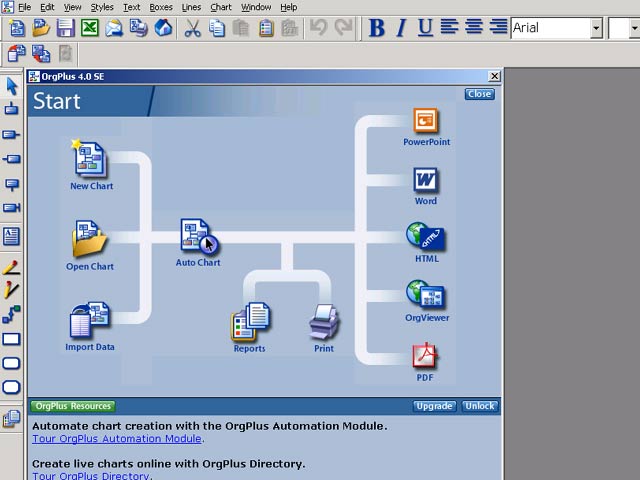This screenshot has height=480, width=640.
Task: Click the Excel toolbar icon
Action: (x=90, y=28)
